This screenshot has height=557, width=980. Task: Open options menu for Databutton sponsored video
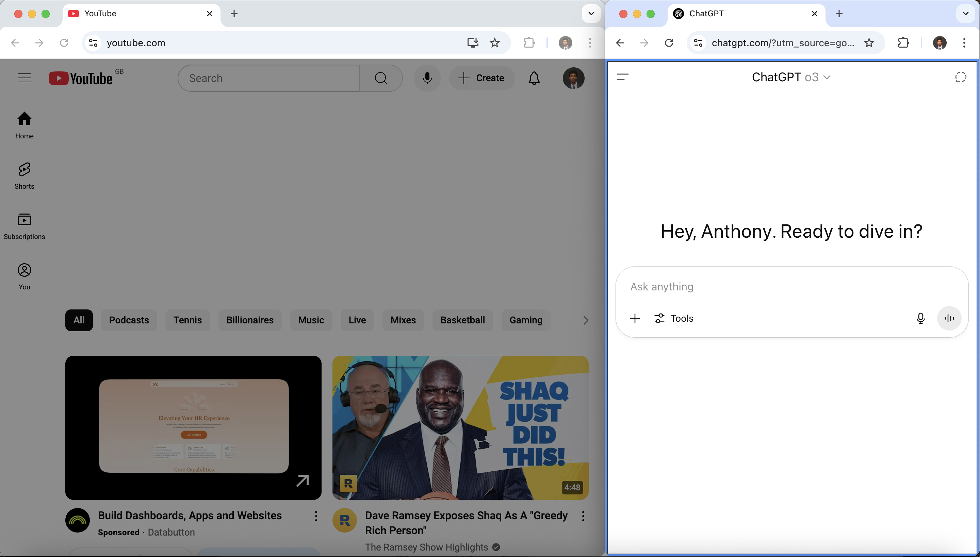316,516
